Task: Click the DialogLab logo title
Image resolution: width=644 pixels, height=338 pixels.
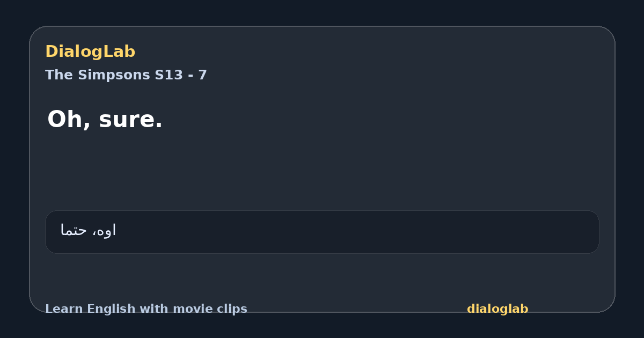Action: [90, 52]
